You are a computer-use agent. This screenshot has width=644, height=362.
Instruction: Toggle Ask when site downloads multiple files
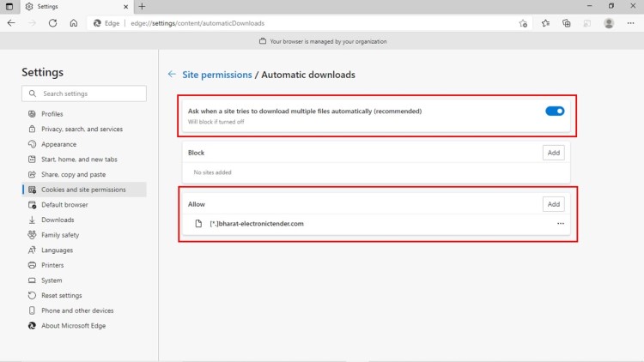click(x=555, y=111)
